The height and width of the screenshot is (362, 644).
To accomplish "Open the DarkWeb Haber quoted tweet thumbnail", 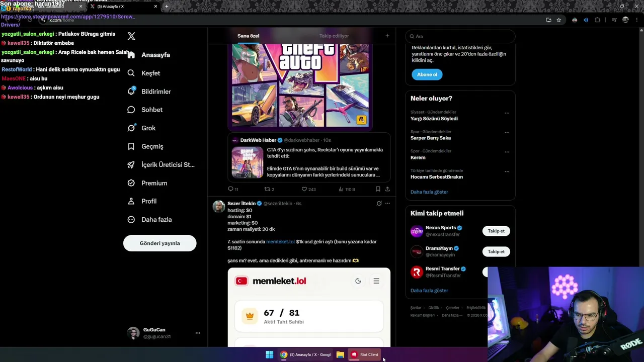I will (x=247, y=162).
